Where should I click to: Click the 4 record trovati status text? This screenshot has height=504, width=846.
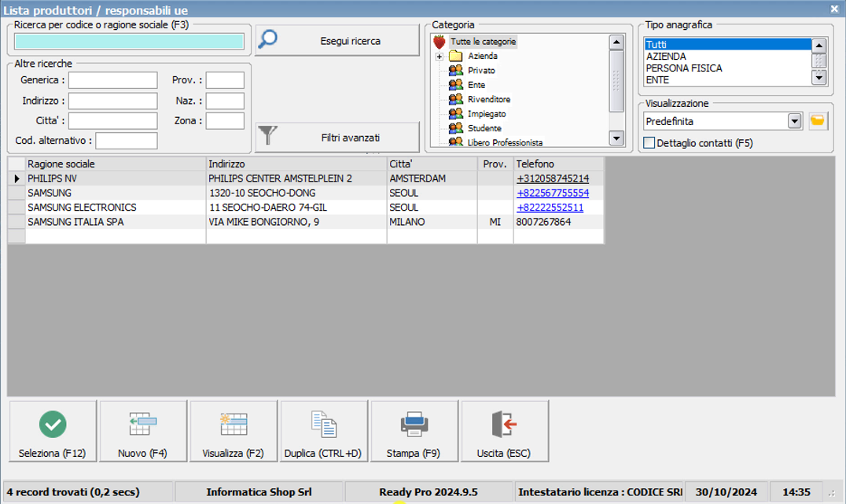(73, 492)
